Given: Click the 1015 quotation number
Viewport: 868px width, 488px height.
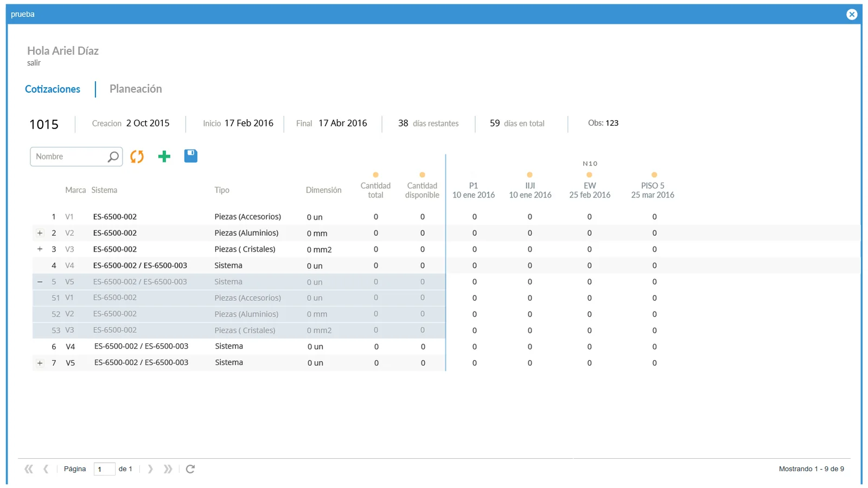Looking at the screenshot, I should click(44, 125).
